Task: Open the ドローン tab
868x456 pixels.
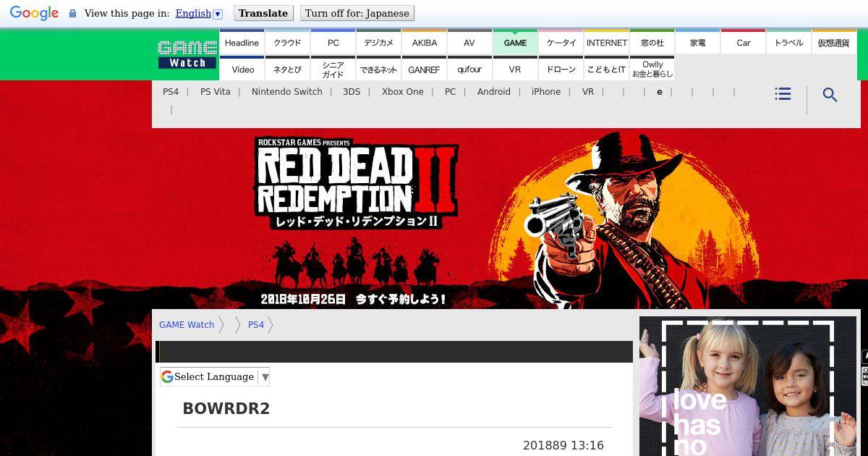Action: (x=561, y=69)
